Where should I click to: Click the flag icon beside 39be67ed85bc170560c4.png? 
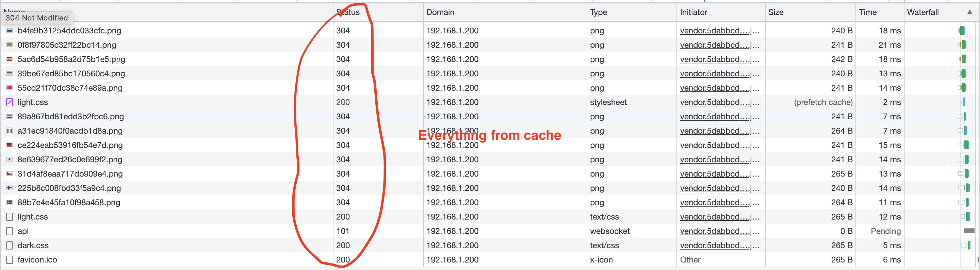pos(10,74)
